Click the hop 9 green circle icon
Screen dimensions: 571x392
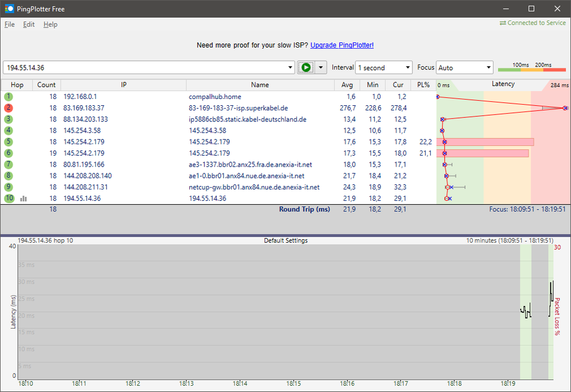[9, 187]
